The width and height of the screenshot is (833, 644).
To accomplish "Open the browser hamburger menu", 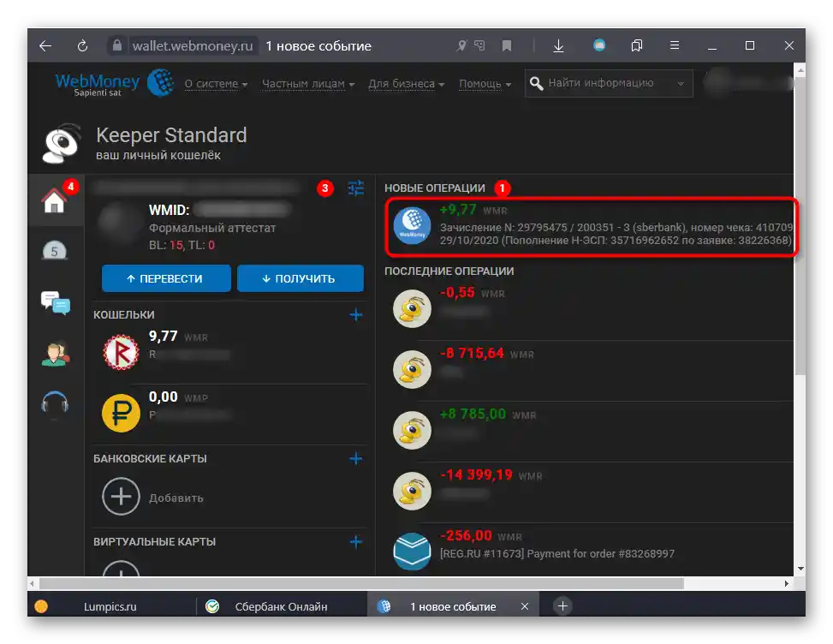I will (x=675, y=45).
